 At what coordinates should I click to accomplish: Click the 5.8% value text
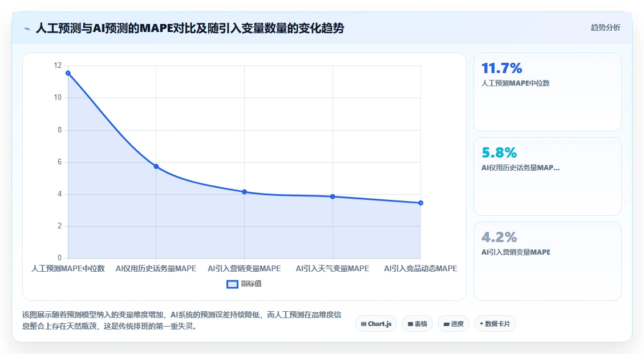point(499,152)
